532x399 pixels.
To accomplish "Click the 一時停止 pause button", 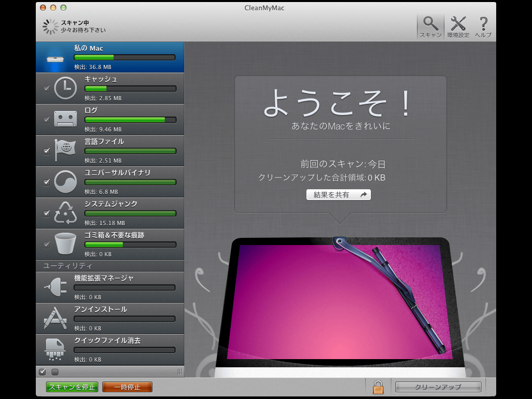I will pyautogui.click(x=127, y=387).
